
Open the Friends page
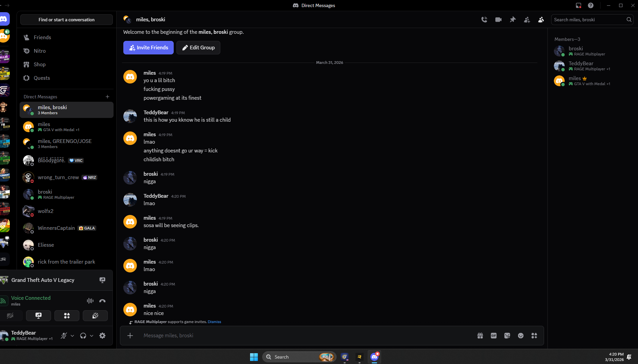click(67, 38)
